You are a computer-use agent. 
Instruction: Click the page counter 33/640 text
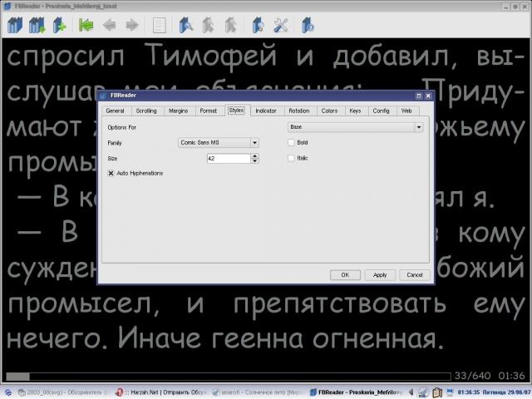(x=472, y=376)
